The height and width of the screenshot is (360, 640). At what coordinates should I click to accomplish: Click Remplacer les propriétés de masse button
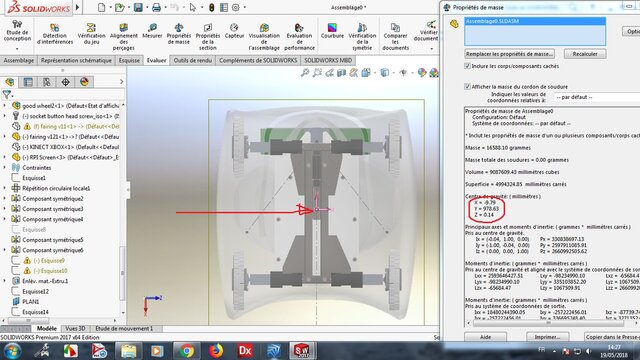[x=509, y=54]
